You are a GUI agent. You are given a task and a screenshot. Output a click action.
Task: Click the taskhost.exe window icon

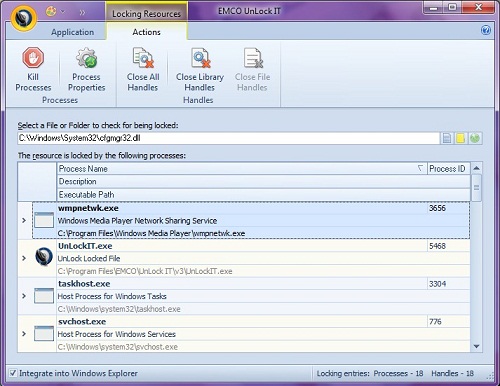(44, 296)
